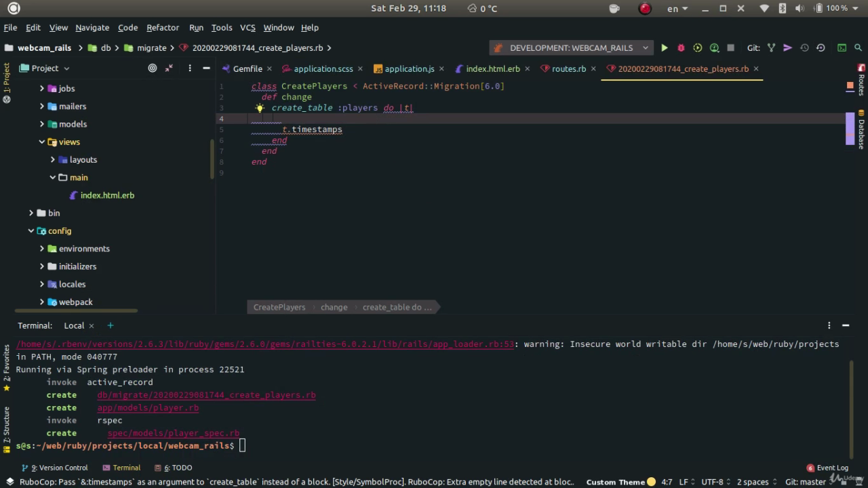The height and width of the screenshot is (488, 868).
Task: Toggle the Terminal tool window button
Action: (x=121, y=468)
